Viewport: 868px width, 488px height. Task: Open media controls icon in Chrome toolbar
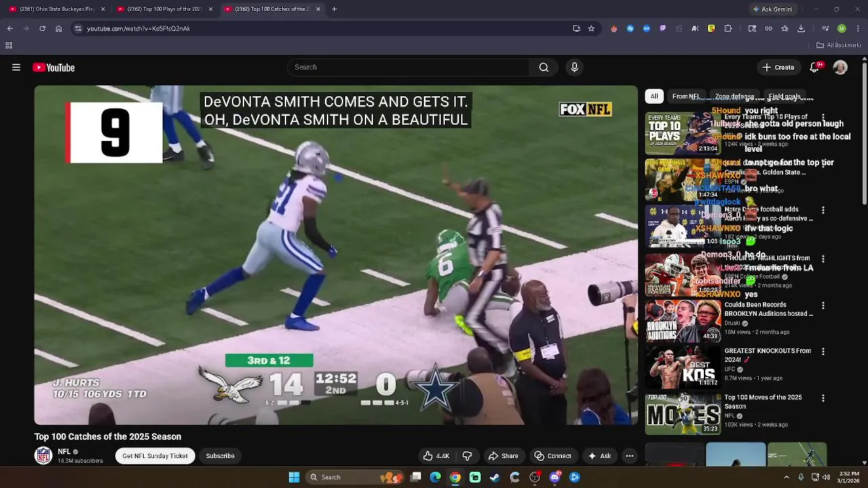(x=825, y=28)
